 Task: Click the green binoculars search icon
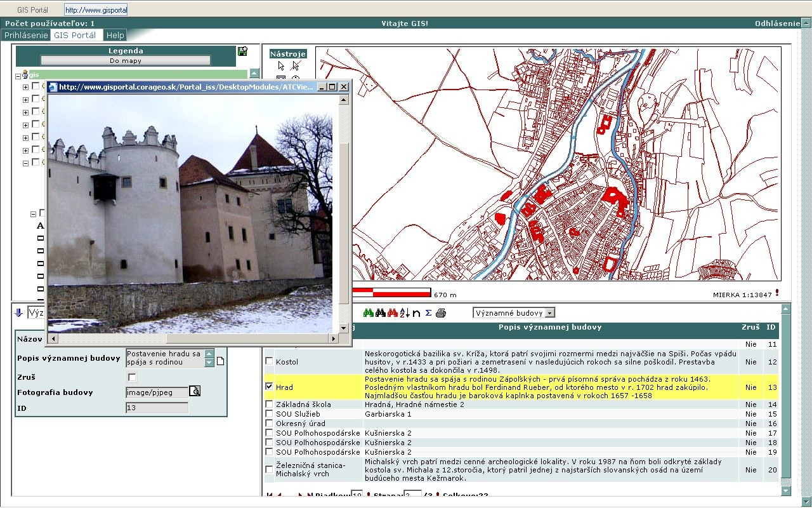point(368,313)
